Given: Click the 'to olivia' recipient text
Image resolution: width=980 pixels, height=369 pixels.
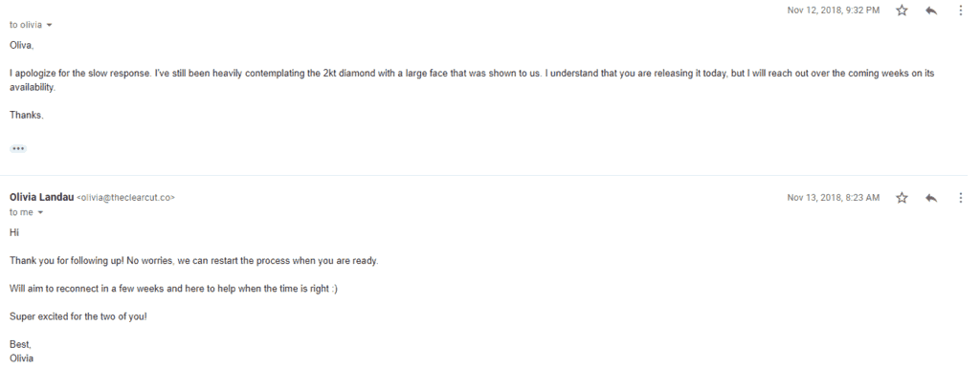Looking at the screenshot, I should point(26,25).
